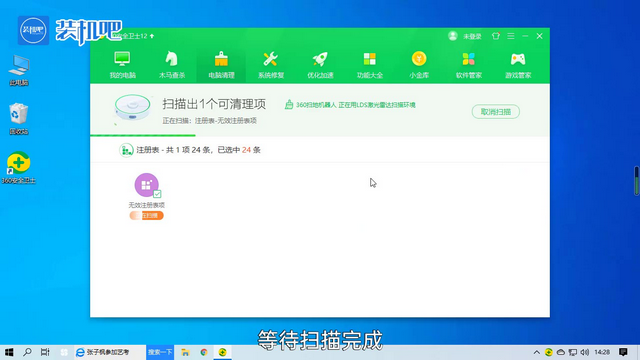Open Task View on the taskbar
Viewport: 640px width, 360px height.
pyautogui.click(x=45, y=352)
